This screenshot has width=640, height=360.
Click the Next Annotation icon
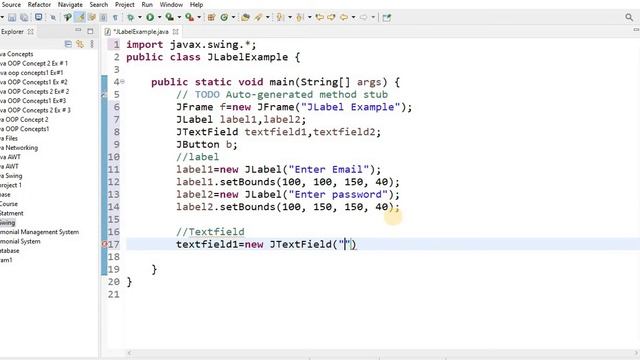point(280,17)
